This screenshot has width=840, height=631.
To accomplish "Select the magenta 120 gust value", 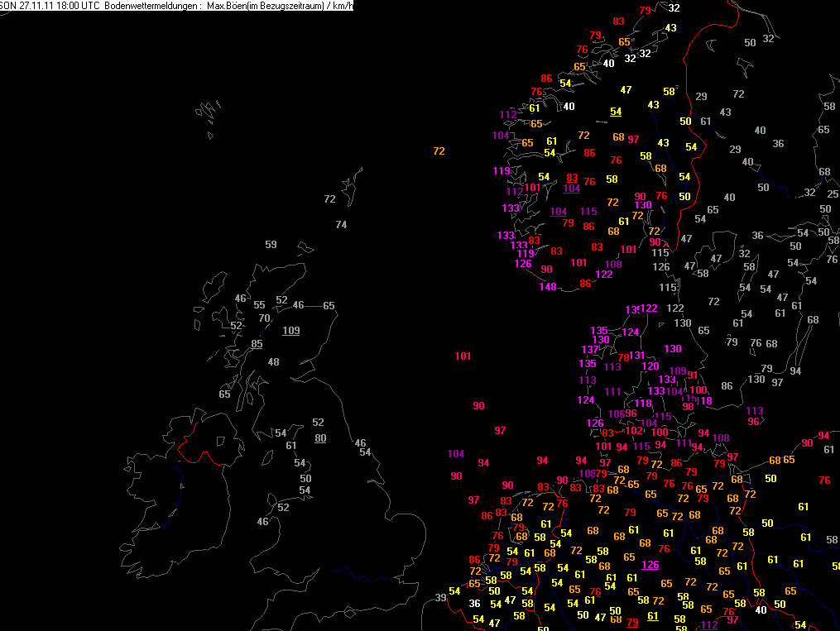I will (x=650, y=366).
